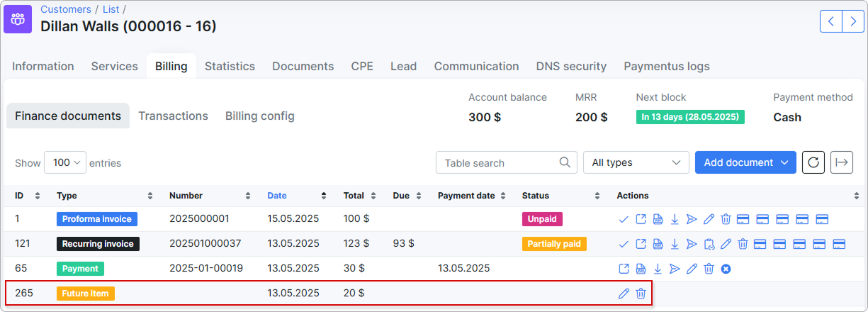This screenshot has height=312, width=868.
Task: Sort table by Date column
Action: click(x=297, y=196)
